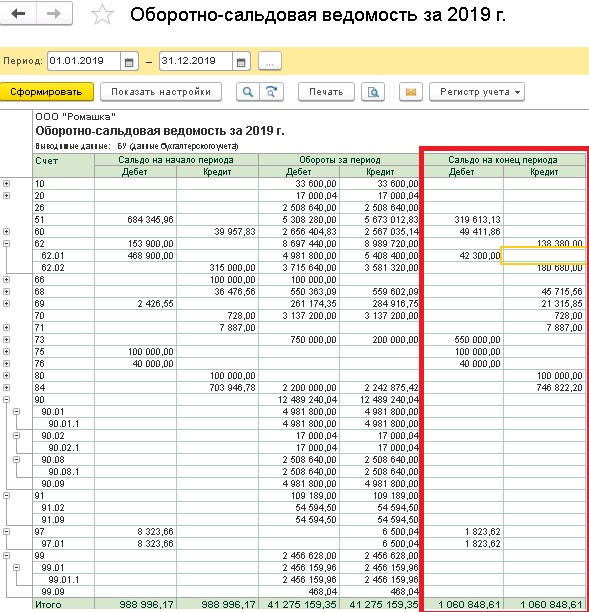
Task: Click closing debit value 42 300,00
Action: (480, 256)
